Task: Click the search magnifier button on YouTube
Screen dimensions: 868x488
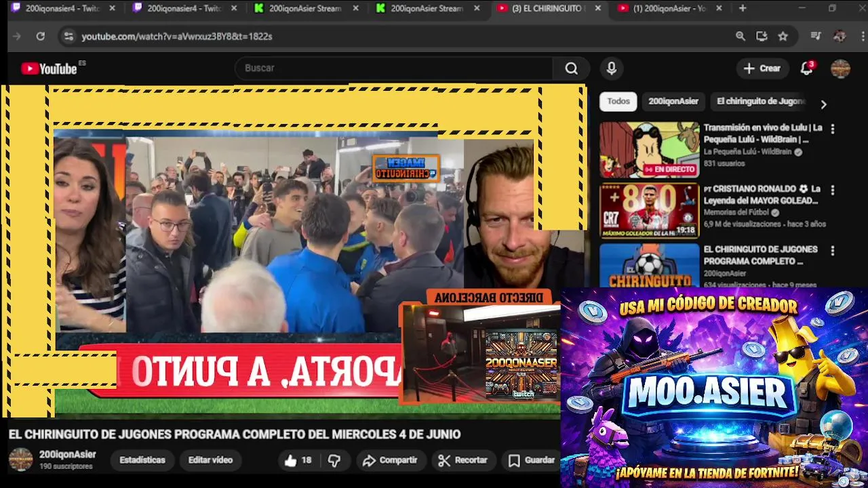Action: pyautogui.click(x=572, y=68)
